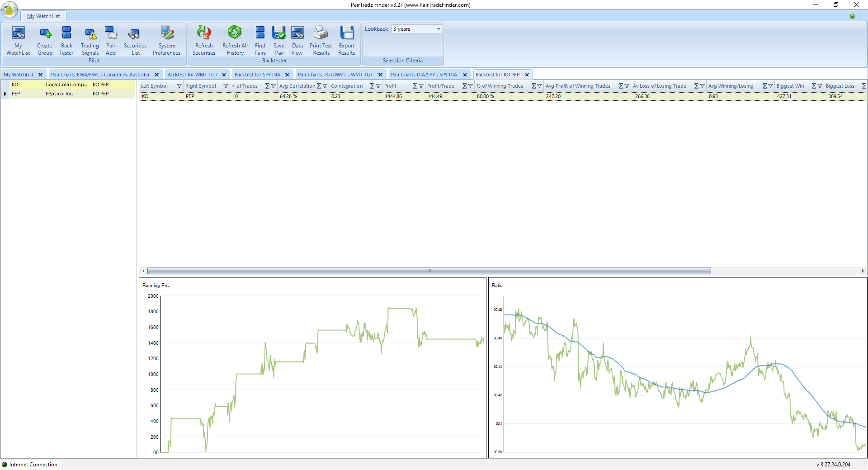Open the filter on Left Symbol column

[x=179, y=86]
